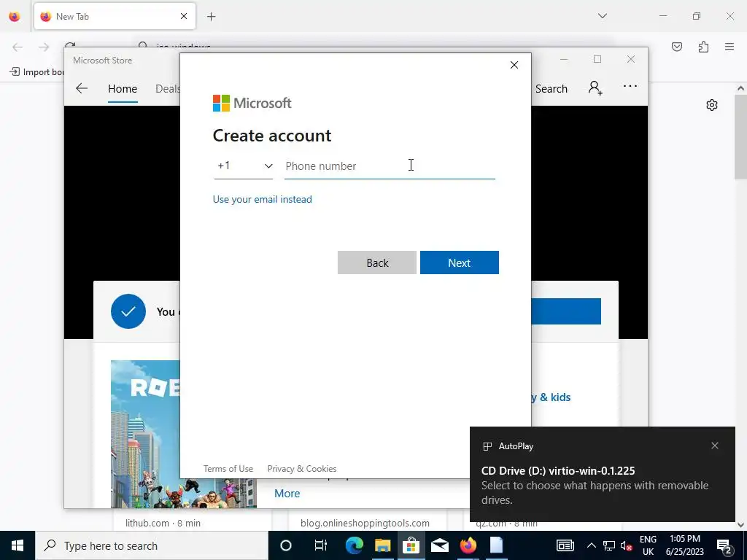Click More link in Microsoft Store
Viewport: 747px width, 560px height.
(x=287, y=494)
